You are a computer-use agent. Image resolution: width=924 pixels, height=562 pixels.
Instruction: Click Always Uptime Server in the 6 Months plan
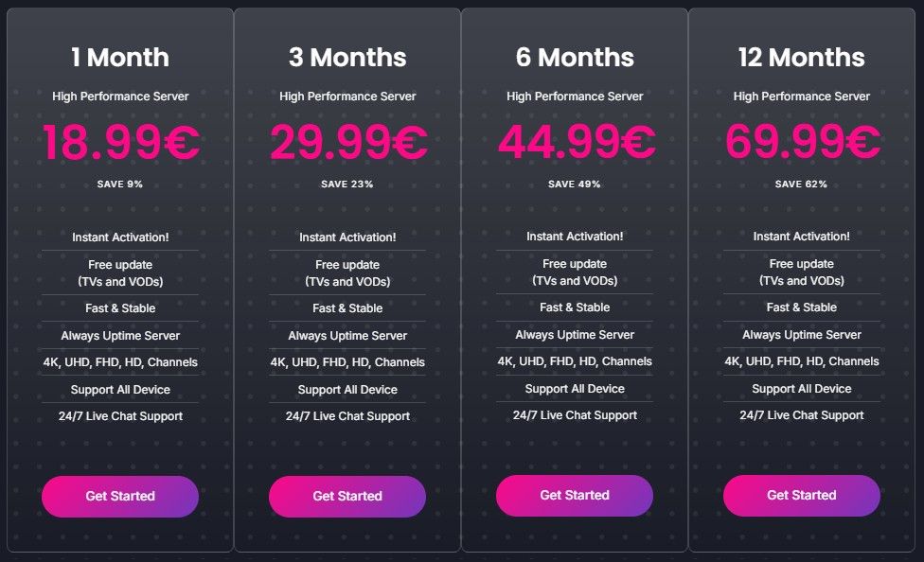pyautogui.click(x=574, y=334)
